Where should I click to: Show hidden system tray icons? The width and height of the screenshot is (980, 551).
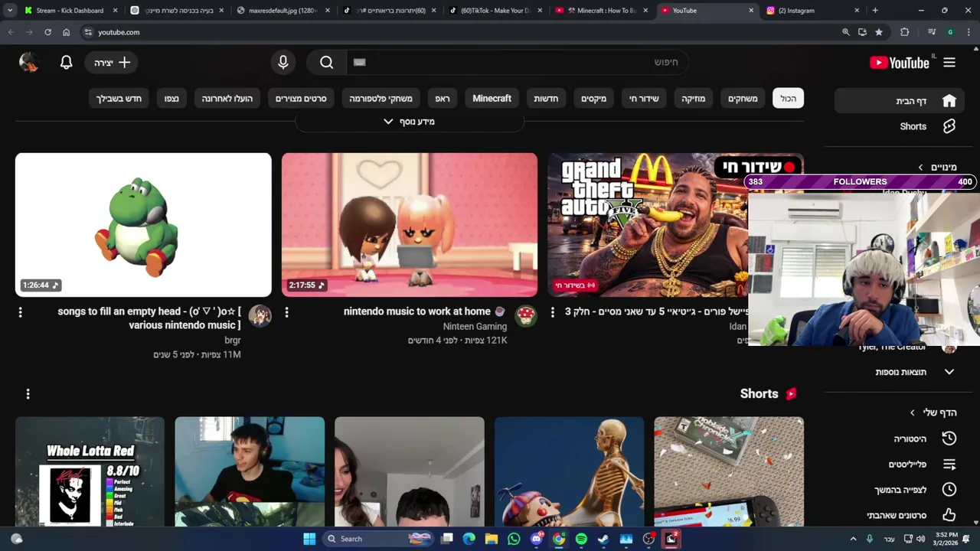[853, 539]
